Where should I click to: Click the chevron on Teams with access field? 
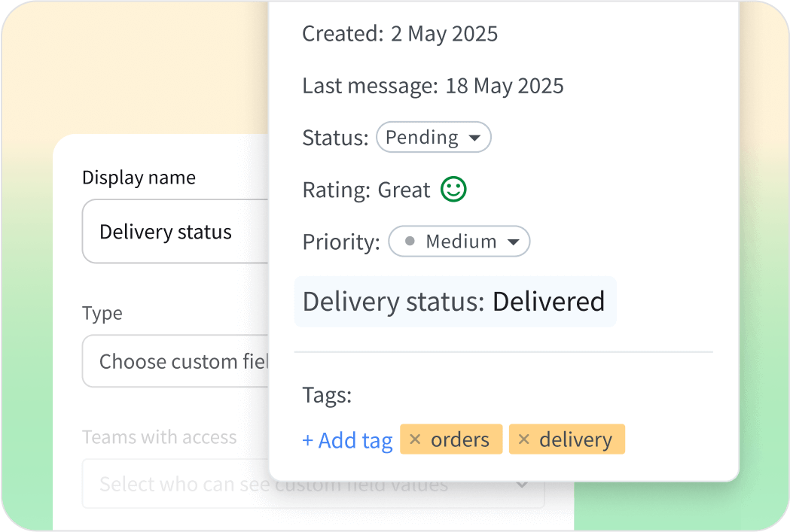pos(522,485)
